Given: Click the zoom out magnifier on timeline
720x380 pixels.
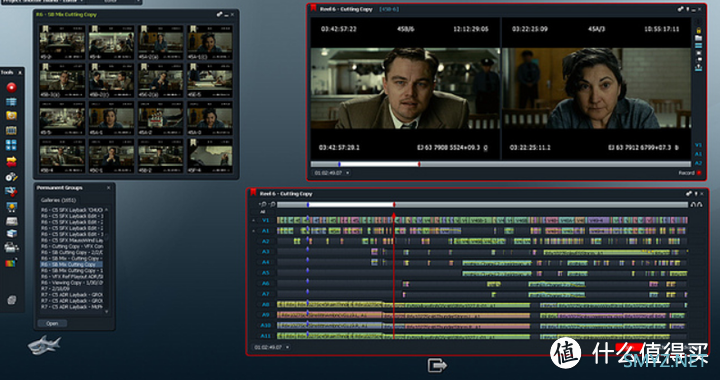Looking at the screenshot, I should point(273,204).
